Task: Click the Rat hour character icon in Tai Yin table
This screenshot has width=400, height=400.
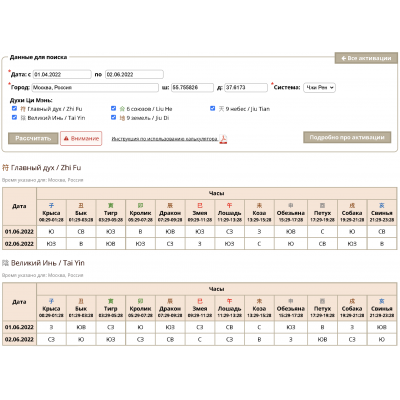Action: [51, 301]
